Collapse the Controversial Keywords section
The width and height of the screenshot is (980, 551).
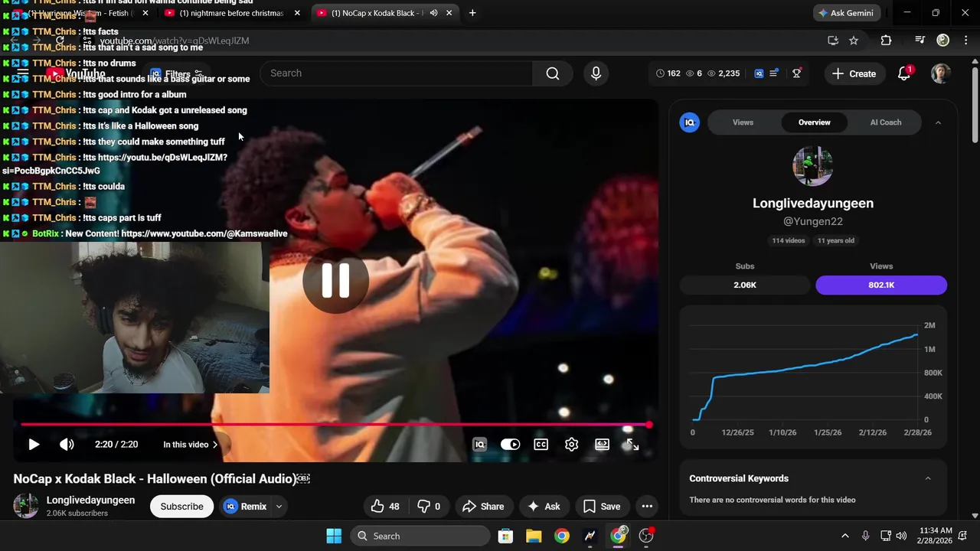(928, 478)
